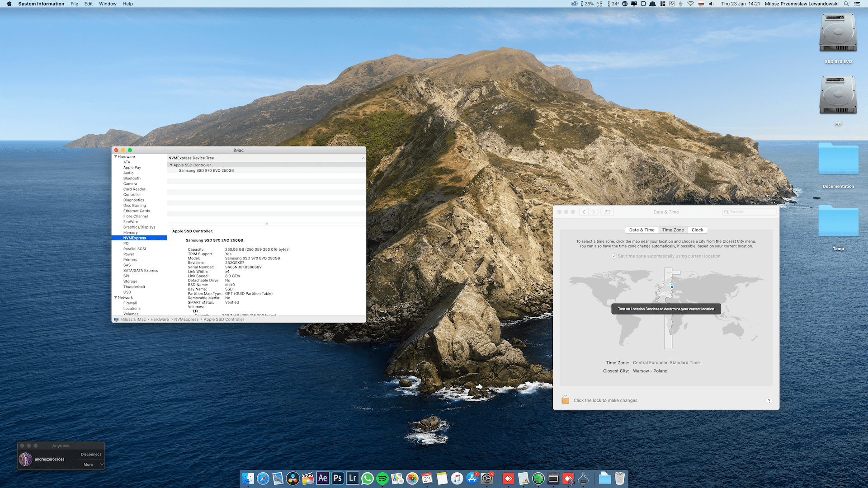The height and width of the screenshot is (488, 868).
Task: Open Trash in the Dock
Action: point(619,478)
